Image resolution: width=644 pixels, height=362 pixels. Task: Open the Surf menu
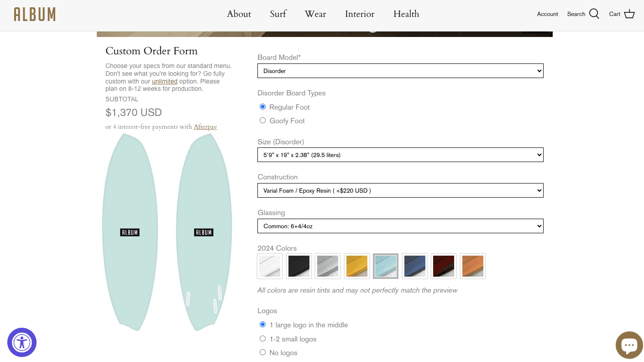[x=278, y=14]
